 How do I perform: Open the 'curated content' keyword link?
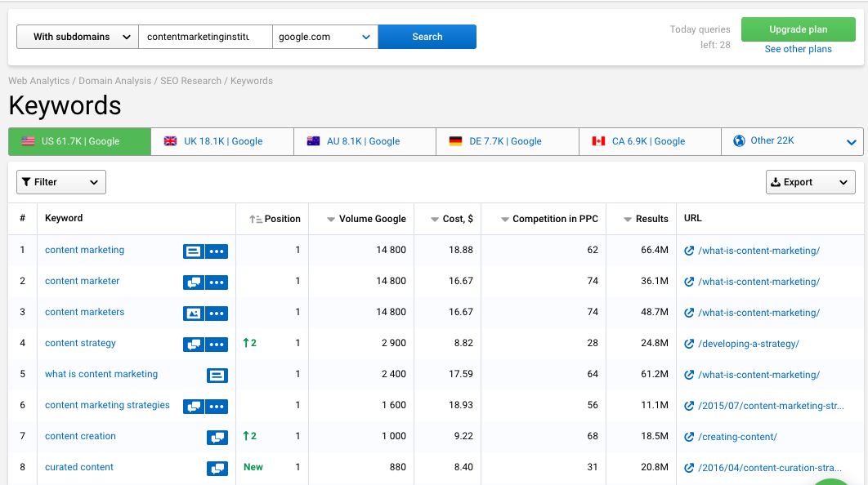[79, 467]
